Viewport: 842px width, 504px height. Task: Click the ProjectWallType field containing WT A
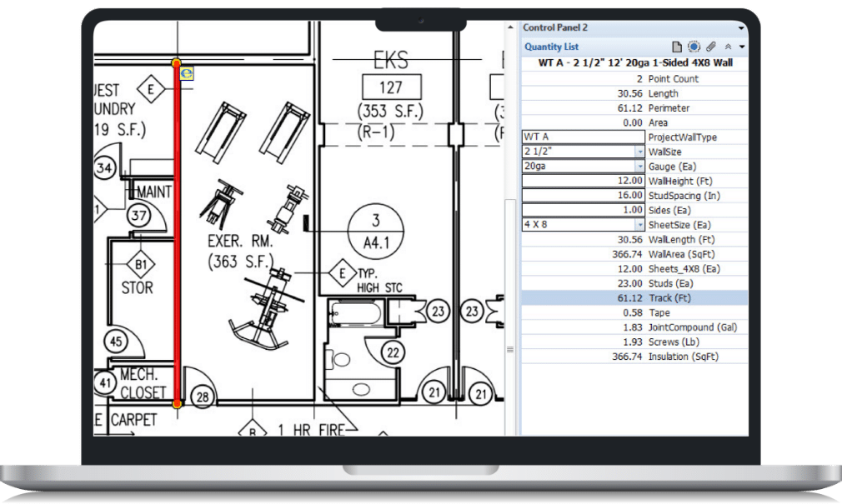[583, 137]
